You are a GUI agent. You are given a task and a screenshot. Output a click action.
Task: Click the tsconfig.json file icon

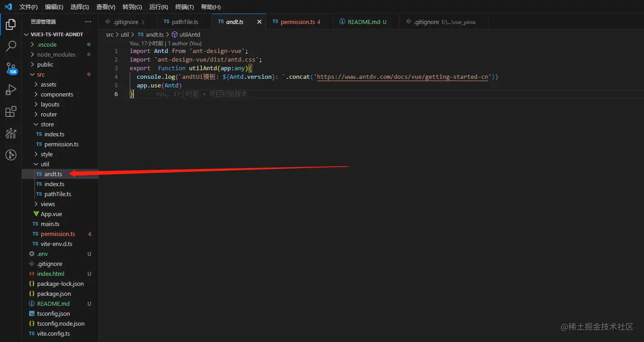[x=32, y=313]
